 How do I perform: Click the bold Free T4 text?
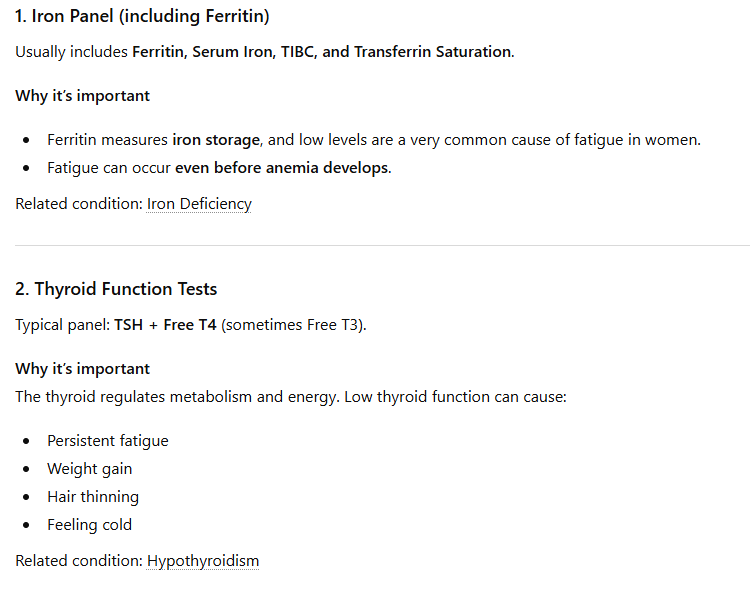tap(190, 325)
